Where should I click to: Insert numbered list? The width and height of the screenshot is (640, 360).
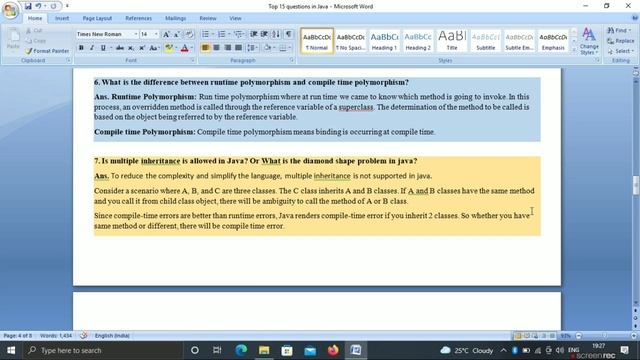tap(221, 34)
